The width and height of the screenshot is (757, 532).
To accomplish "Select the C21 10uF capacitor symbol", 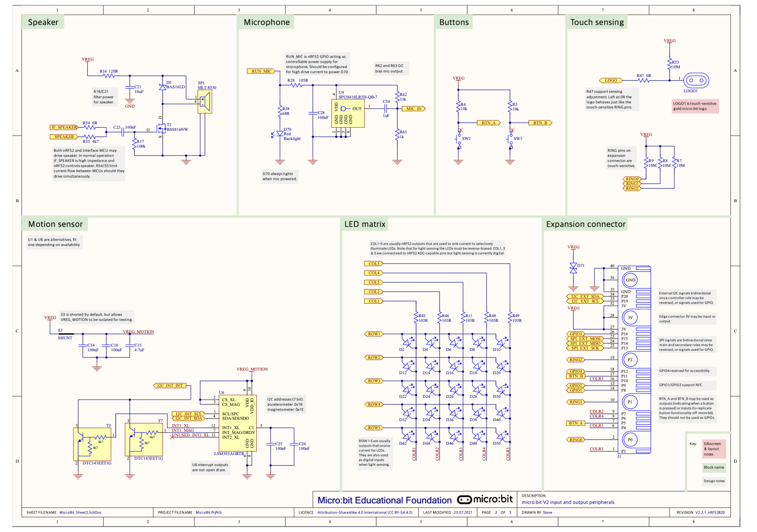I will 130,87.
